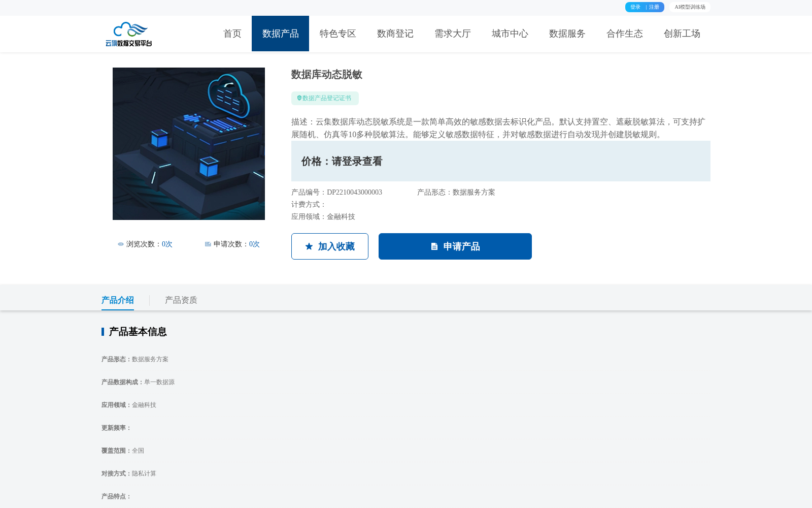
Task: Click 产品形态：数据服务方案 beside product number
Action: coord(456,192)
